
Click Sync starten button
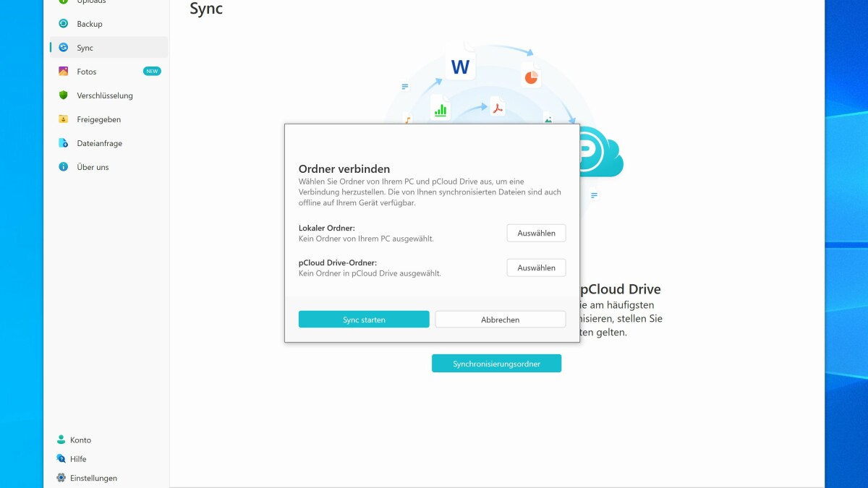point(364,320)
